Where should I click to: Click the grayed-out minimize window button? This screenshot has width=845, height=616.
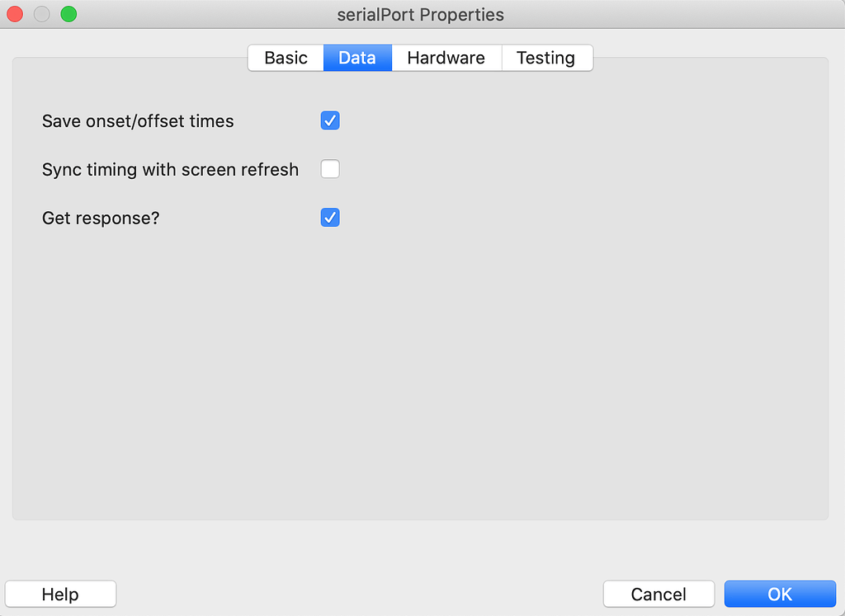point(41,14)
